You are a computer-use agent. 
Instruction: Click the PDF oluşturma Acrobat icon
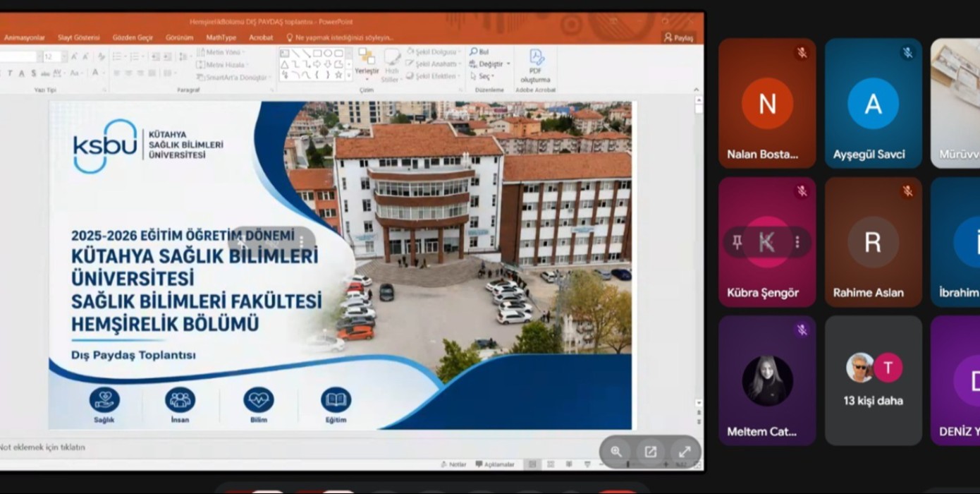pos(537,66)
